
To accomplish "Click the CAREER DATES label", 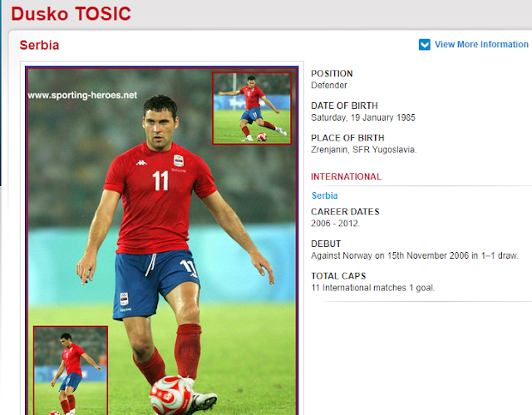I will (345, 211).
